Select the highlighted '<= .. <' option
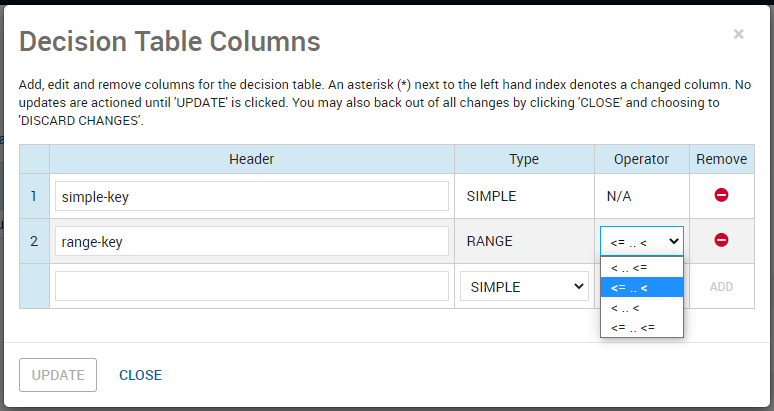This screenshot has width=774, height=411. click(629, 288)
